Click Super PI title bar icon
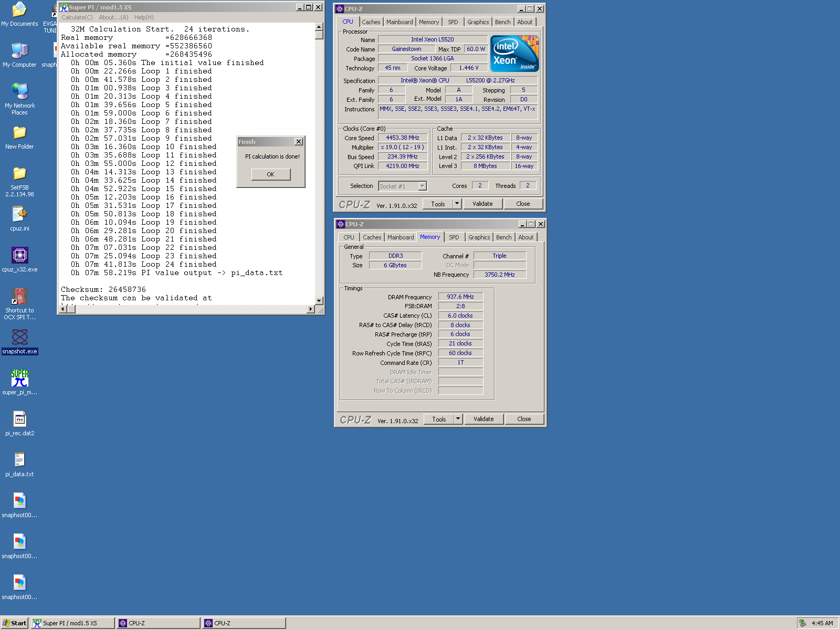The height and width of the screenshot is (630, 840). tap(64, 7)
